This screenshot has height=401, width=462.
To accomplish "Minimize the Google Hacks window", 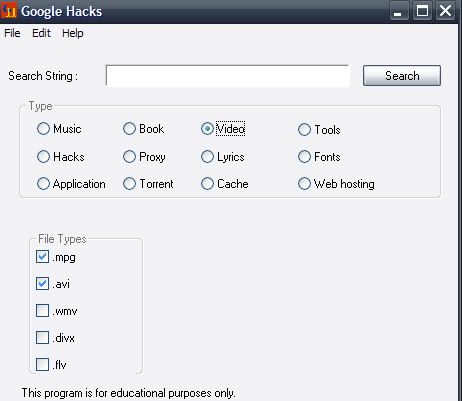I will click(x=399, y=11).
